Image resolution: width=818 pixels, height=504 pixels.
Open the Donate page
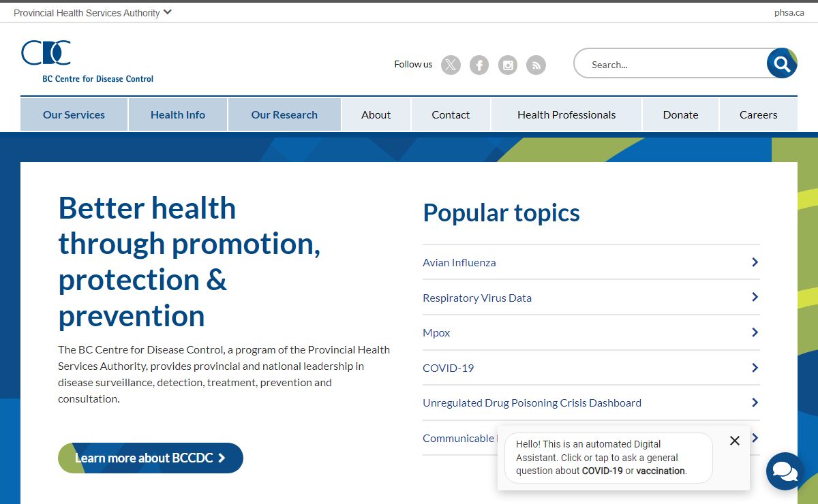click(680, 114)
